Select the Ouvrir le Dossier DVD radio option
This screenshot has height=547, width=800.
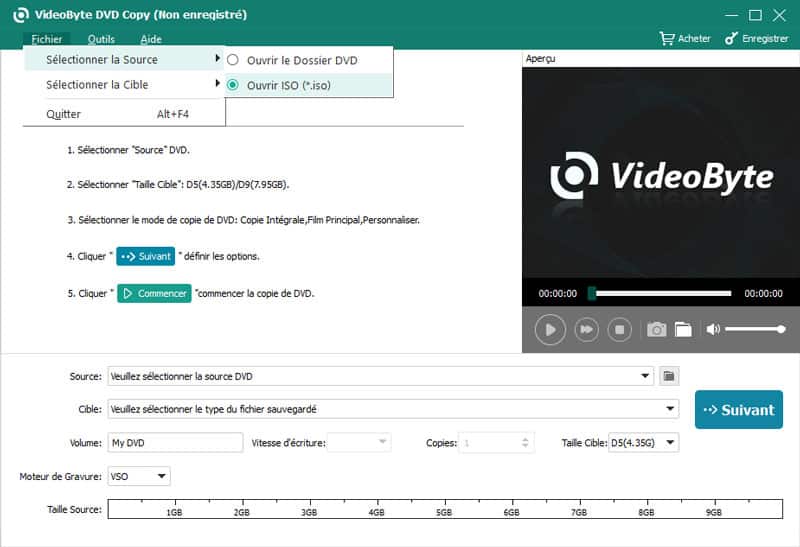(x=234, y=60)
